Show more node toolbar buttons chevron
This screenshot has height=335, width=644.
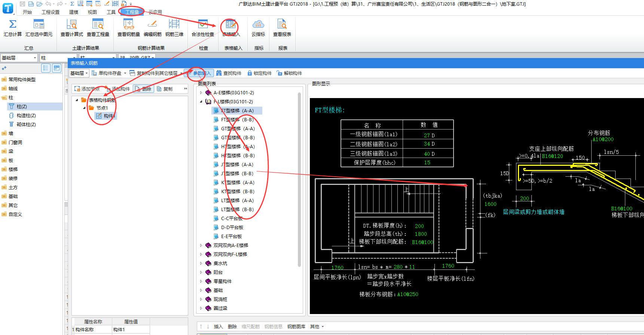(x=185, y=89)
